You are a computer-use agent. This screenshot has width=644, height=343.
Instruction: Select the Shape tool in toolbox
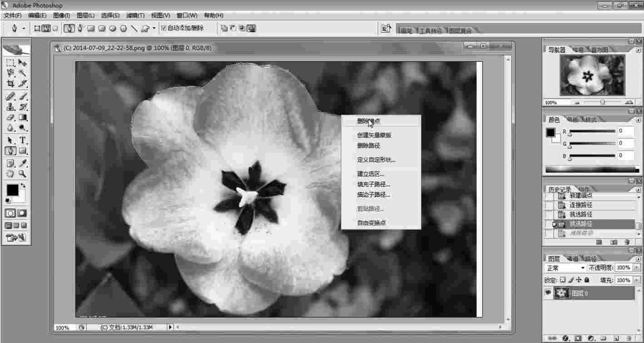pyautogui.click(x=22, y=151)
